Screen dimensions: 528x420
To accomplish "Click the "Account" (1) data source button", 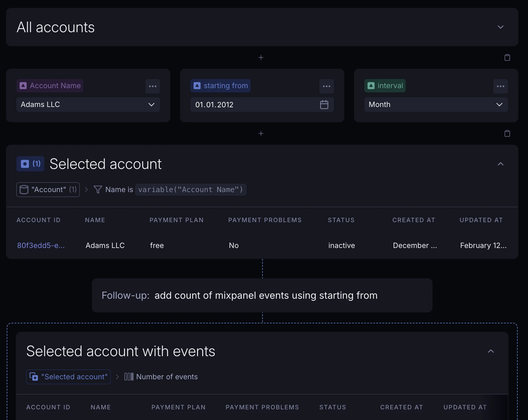I will click(x=48, y=190).
